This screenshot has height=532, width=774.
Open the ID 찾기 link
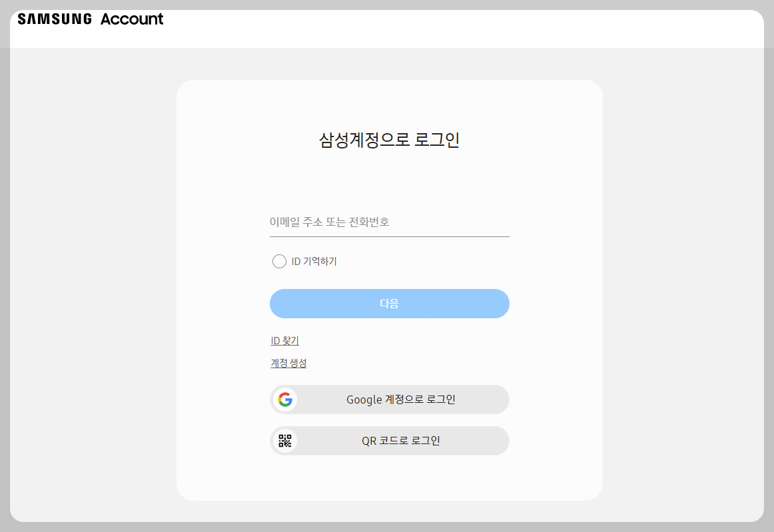[285, 340]
